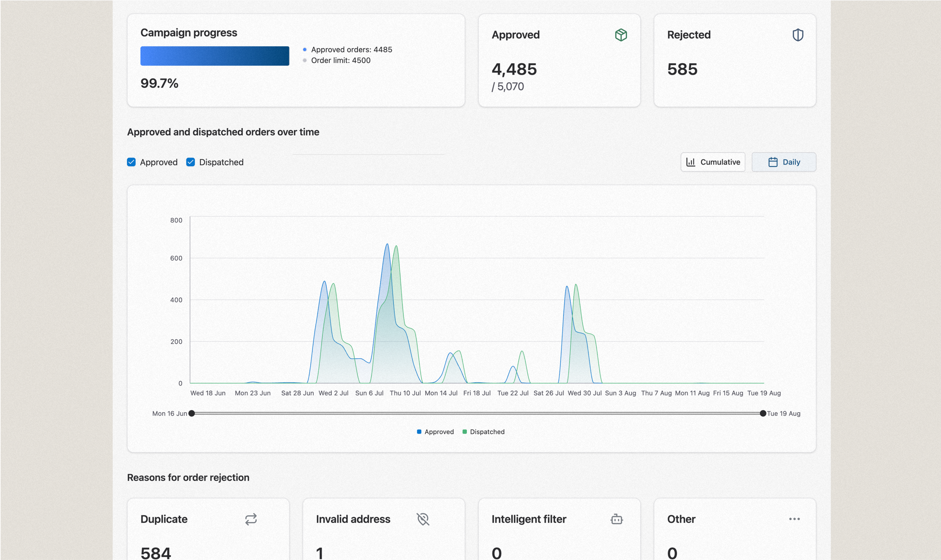941x560 pixels.
Task: Click the Intelligent filter robot icon
Action: click(x=617, y=519)
